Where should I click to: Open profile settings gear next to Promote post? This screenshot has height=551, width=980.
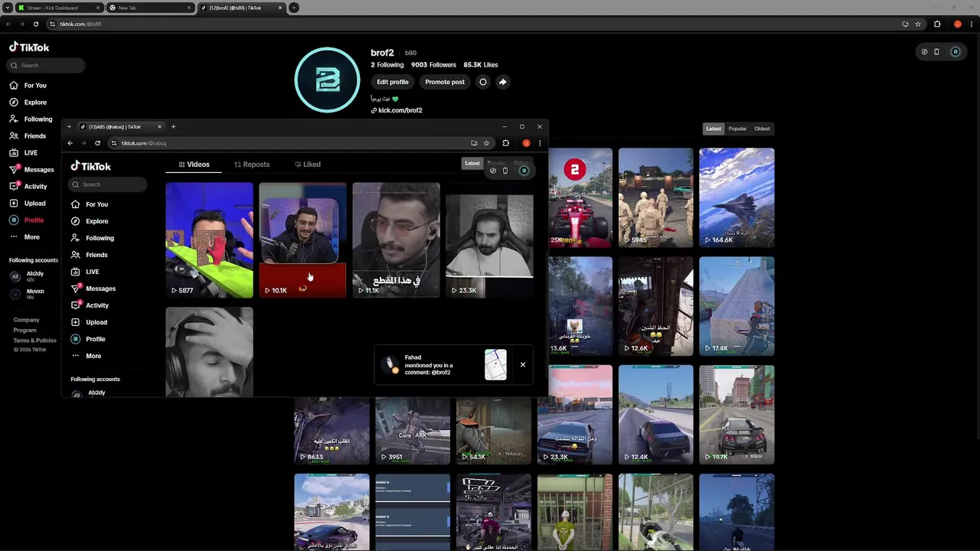pyautogui.click(x=482, y=82)
